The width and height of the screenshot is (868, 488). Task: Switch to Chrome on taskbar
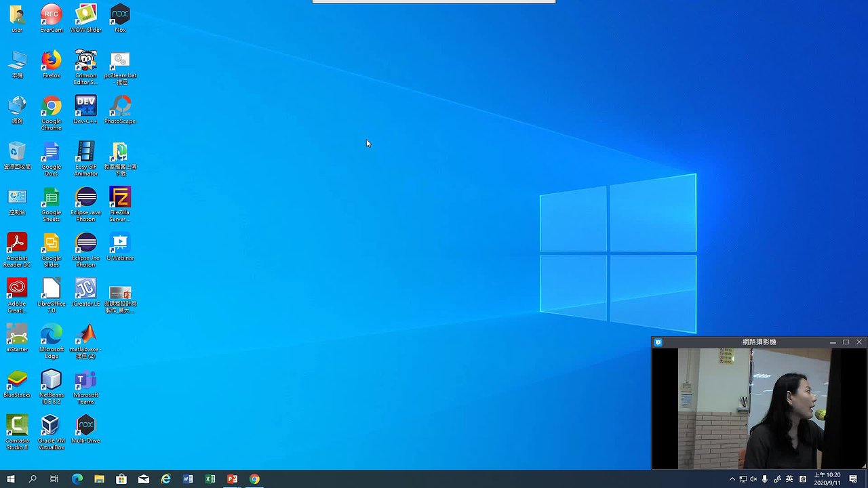point(254,479)
